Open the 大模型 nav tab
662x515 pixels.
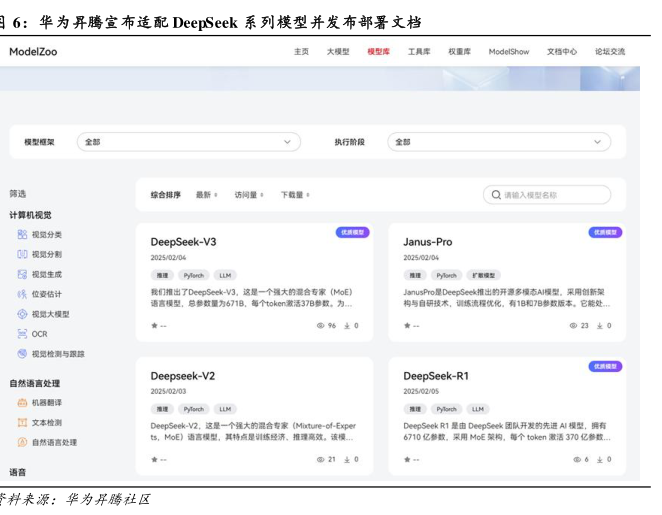click(x=338, y=52)
